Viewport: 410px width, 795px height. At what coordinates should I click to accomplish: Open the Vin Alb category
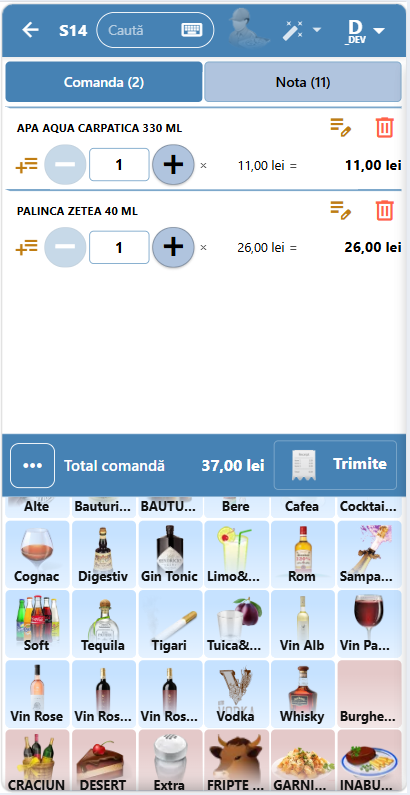303,624
